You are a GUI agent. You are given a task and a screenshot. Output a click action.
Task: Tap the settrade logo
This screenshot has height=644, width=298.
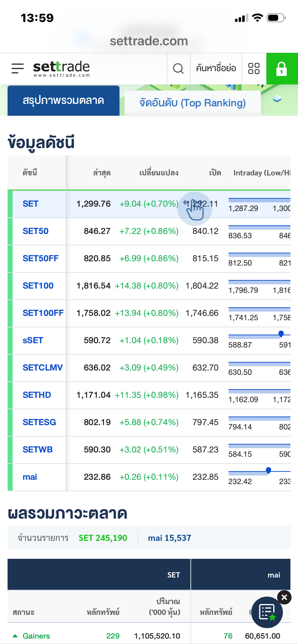pyautogui.click(x=62, y=68)
